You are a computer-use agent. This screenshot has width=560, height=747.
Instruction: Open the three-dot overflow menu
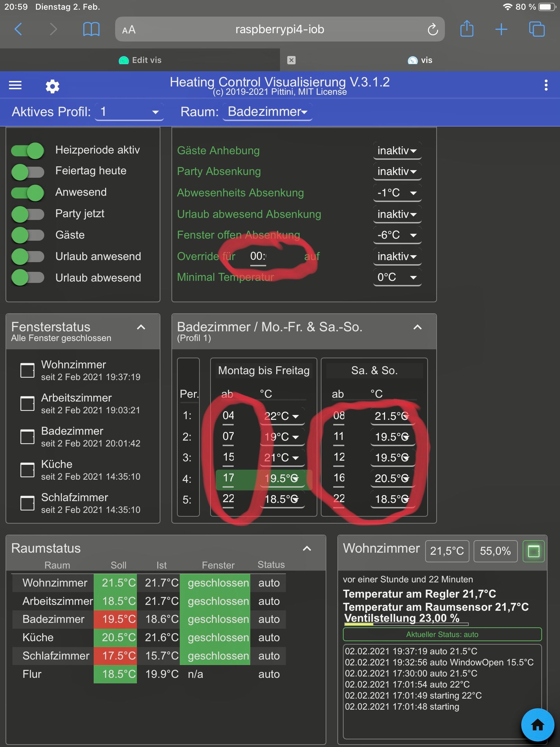tap(546, 85)
